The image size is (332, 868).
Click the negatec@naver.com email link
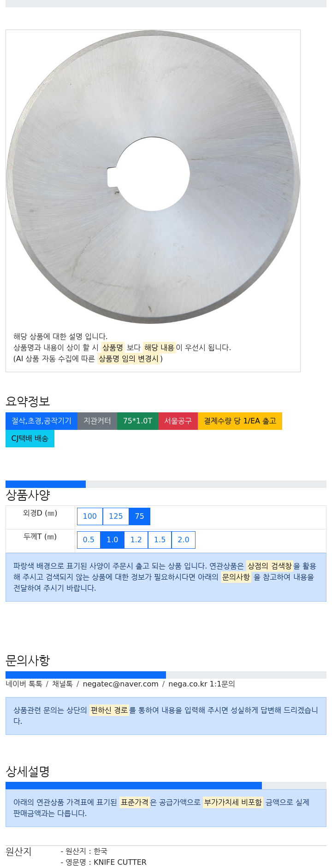coord(120,684)
